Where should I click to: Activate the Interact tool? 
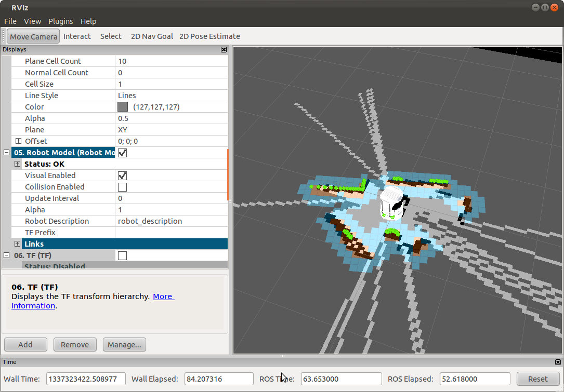(x=77, y=36)
